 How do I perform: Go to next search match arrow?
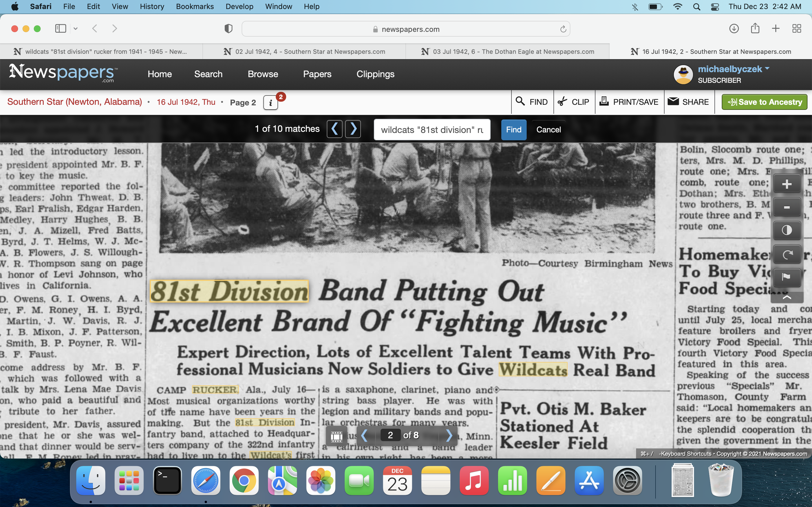353,129
